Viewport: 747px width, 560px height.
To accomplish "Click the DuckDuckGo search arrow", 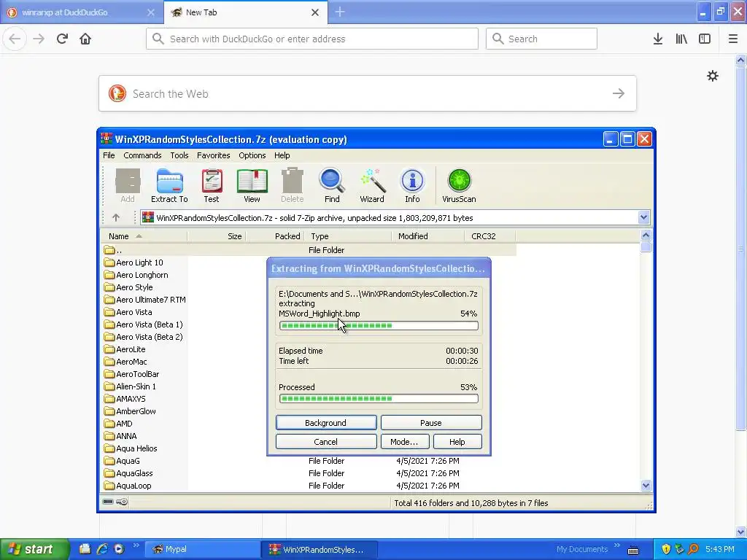I will (x=619, y=93).
